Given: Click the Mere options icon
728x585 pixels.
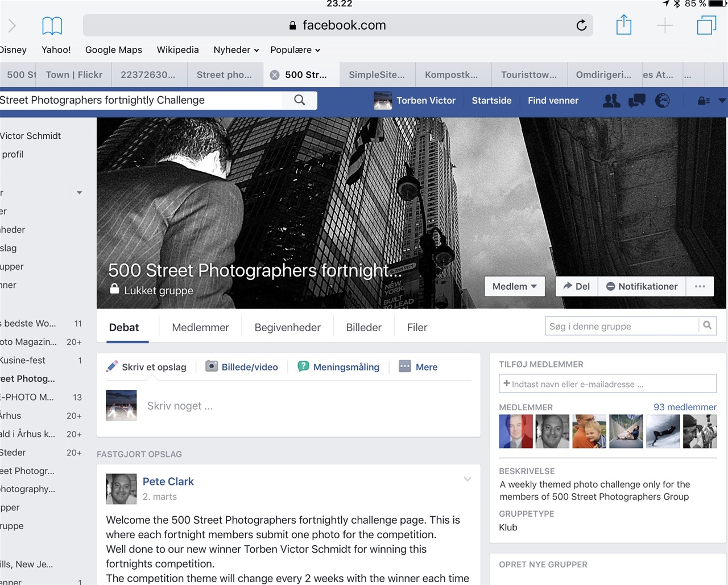Looking at the screenshot, I should 405,366.
